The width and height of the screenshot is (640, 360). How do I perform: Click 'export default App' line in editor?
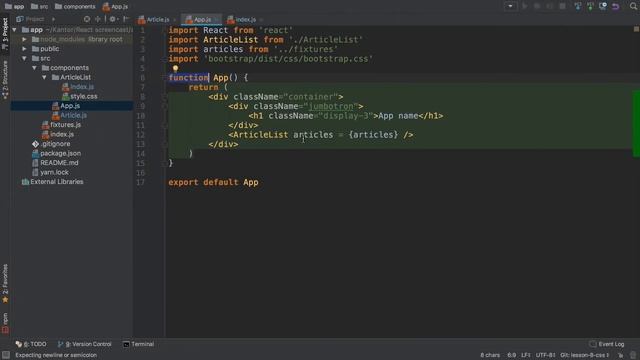pyautogui.click(x=213, y=182)
